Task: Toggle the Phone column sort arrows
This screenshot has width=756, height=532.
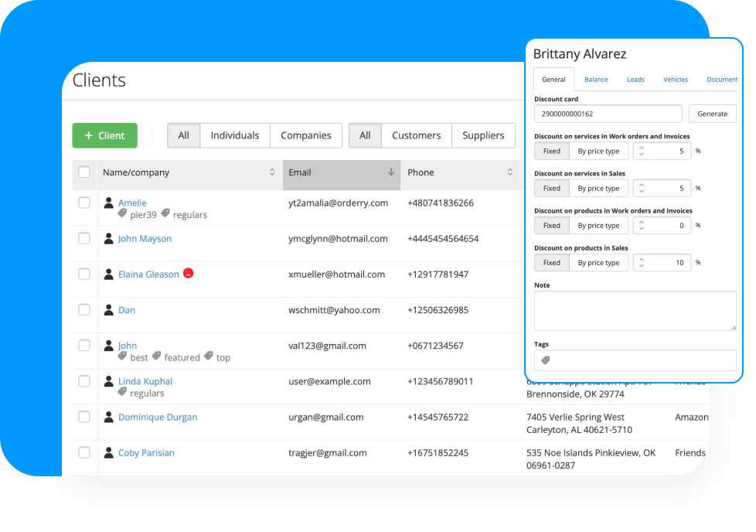Action: click(510, 172)
